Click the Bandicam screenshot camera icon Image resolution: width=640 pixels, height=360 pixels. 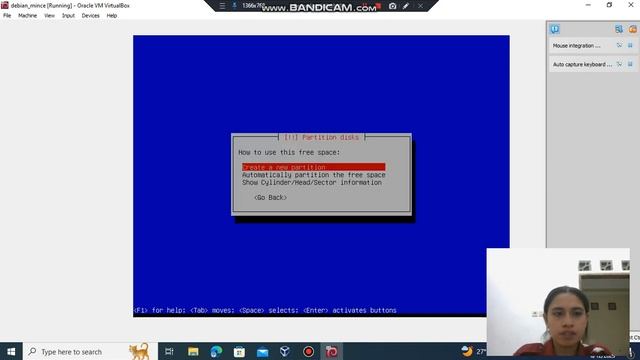[x=393, y=6]
